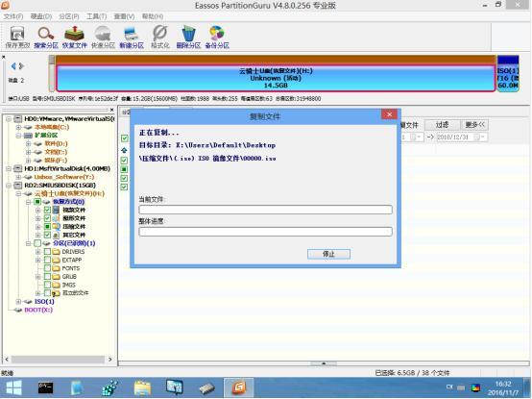This screenshot has height=399, width=532.
Task: Collapse the HD0:VMware disk node
Action: click(9, 119)
